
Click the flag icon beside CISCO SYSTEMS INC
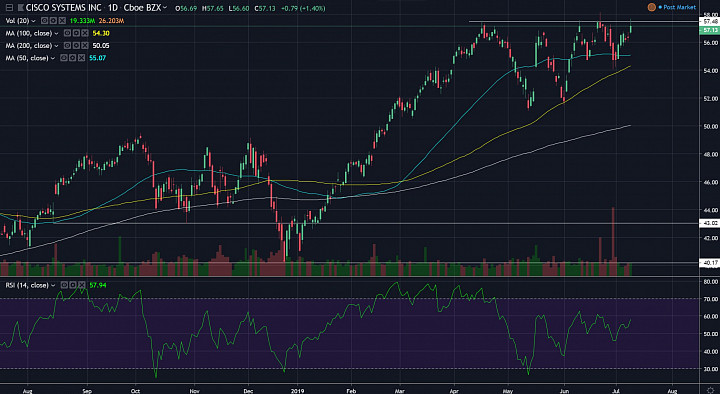21,8
